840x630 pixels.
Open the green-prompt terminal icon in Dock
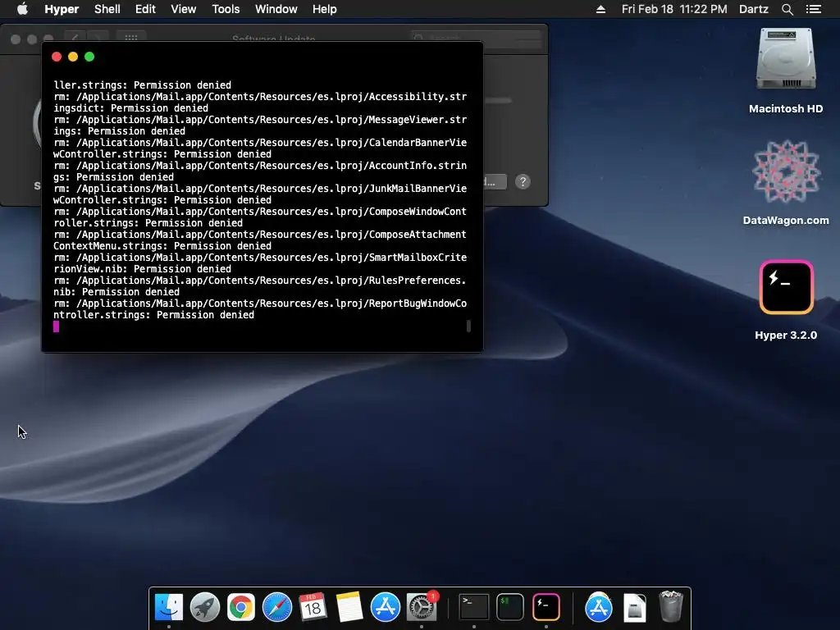[x=510, y=608]
